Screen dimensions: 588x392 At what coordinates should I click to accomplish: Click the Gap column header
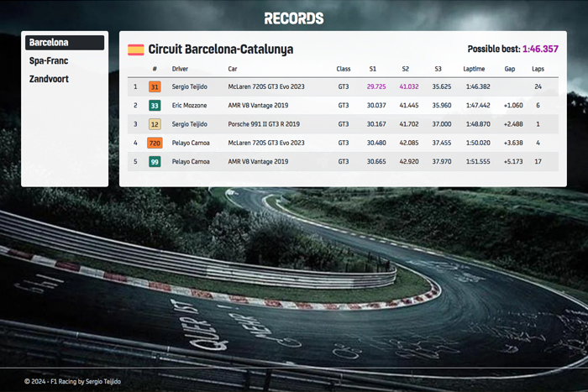510,69
